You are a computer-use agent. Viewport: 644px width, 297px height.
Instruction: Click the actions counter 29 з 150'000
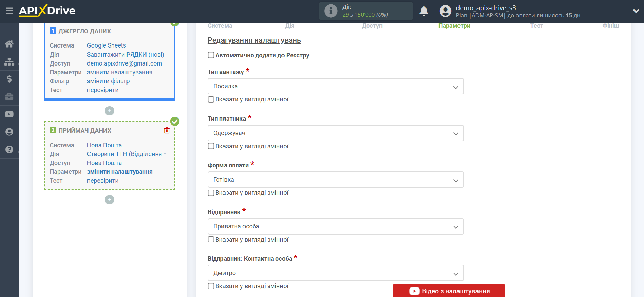pyautogui.click(x=365, y=15)
